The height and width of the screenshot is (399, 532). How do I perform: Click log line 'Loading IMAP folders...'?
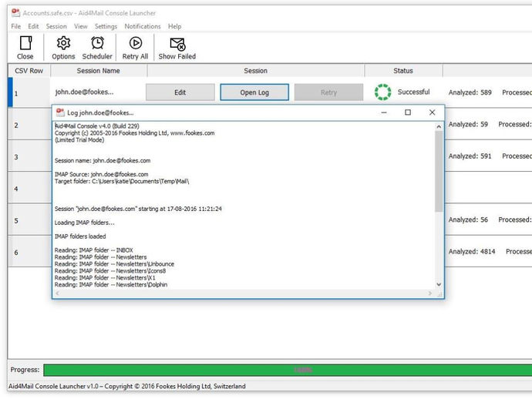[85, 223]
